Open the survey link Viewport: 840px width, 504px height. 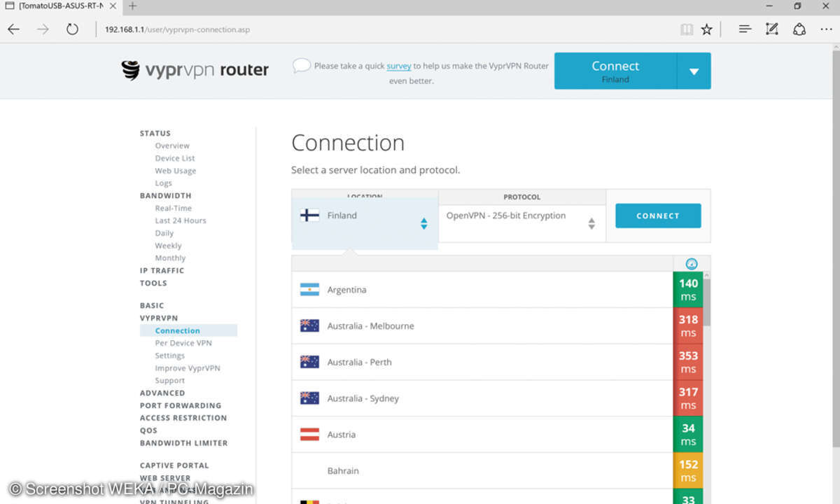(399, 66)
